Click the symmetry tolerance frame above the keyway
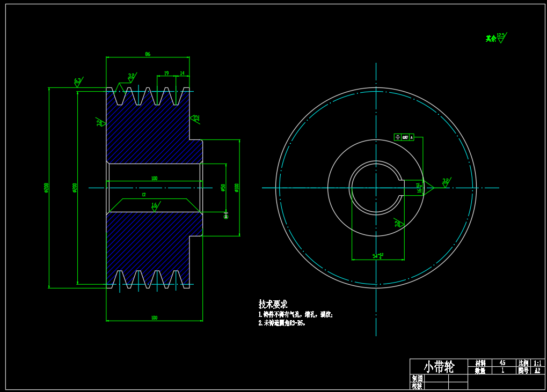This screenshot has width=547, height=392. [404, 137]
